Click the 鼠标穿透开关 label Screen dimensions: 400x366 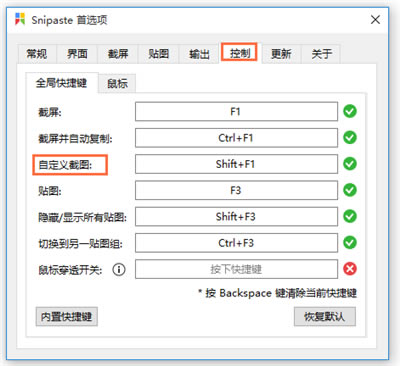coord(70,270)
